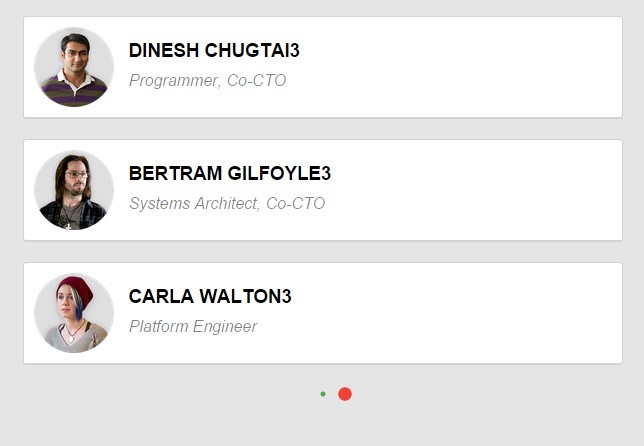Image resolution: width=644 pixels, height=446 pixels.
Task: Click Systems Architect under Bertram's name
Action: tap(193, 203)
